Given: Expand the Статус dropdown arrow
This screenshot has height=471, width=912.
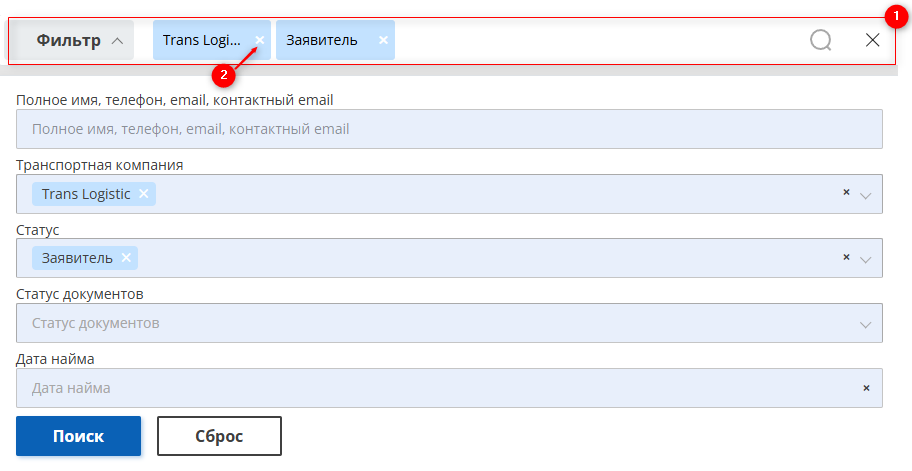Looking at the screenshot, I should coord(866,260).
